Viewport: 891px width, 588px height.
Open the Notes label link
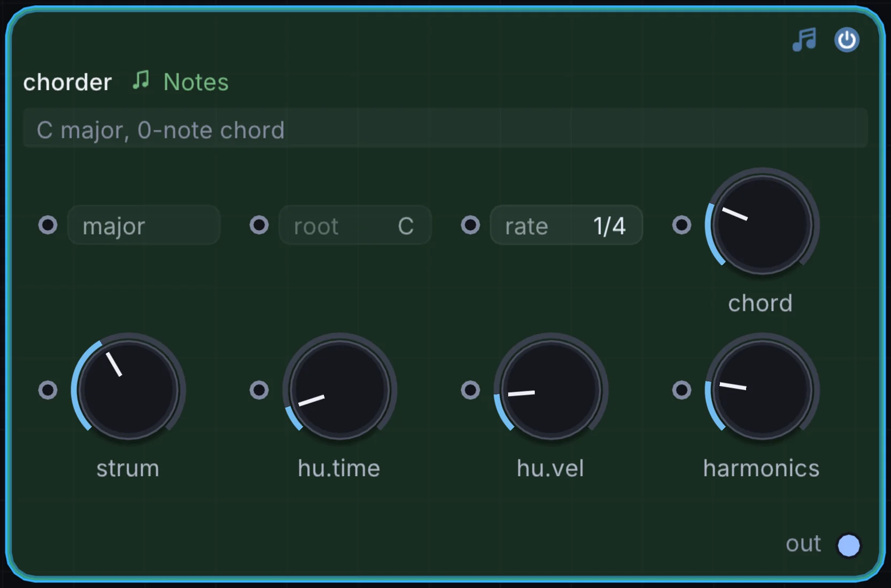pos(196,82)
